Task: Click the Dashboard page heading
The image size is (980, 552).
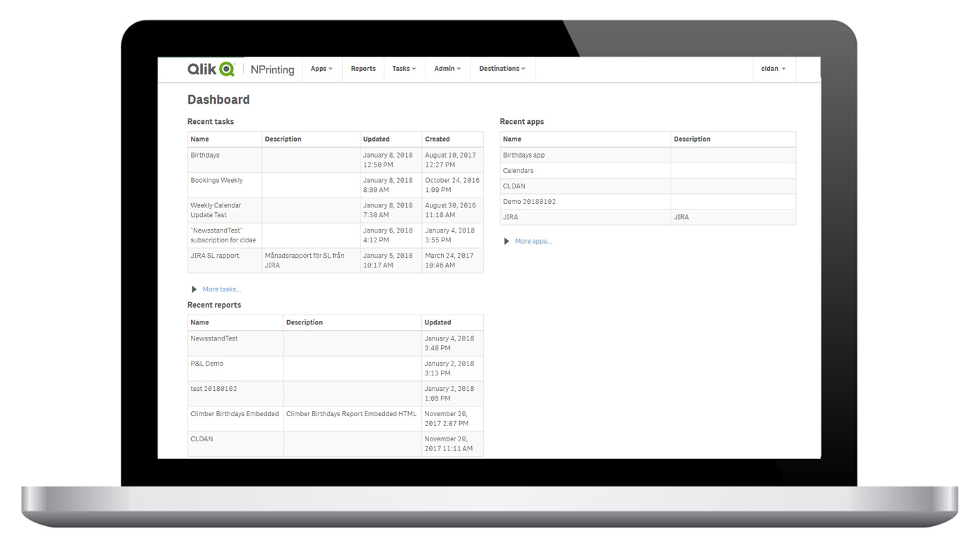Action: point(218,100)
